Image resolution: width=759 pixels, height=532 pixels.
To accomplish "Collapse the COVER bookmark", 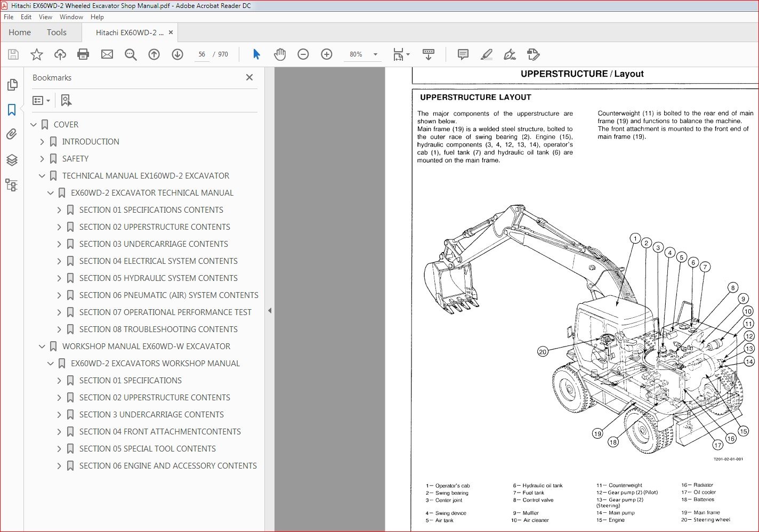I will tap(34, 125).
